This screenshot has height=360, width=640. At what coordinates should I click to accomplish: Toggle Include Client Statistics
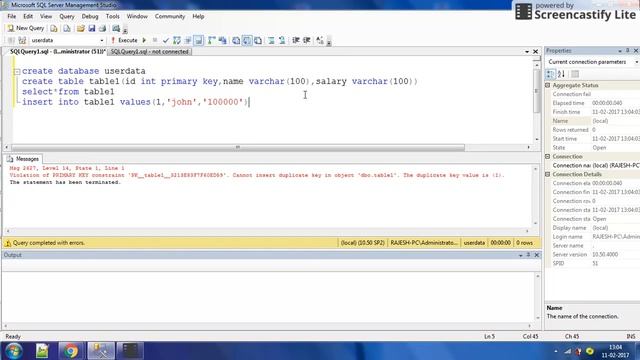[x=222, y=40]
